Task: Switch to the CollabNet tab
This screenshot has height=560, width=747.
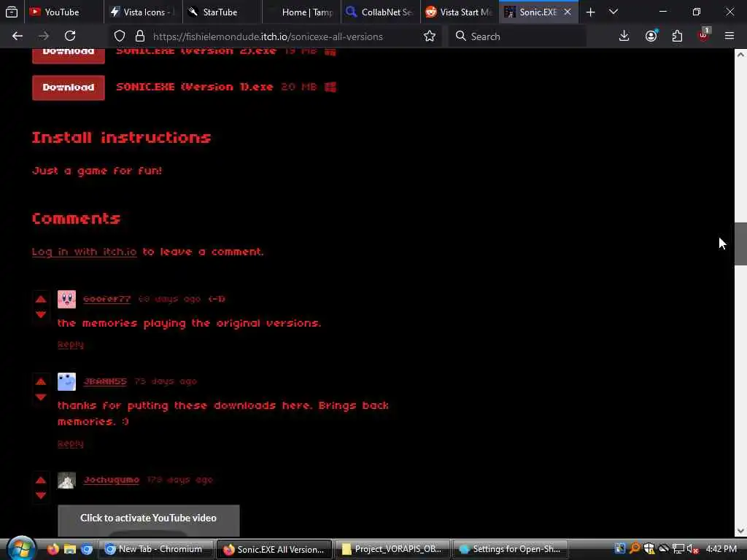Action: point(380,12)
